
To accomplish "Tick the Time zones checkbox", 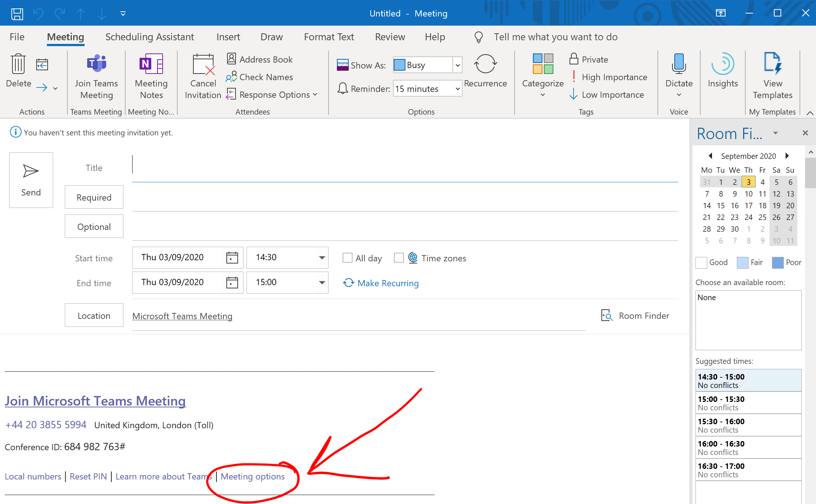I will tap(398, 258).
